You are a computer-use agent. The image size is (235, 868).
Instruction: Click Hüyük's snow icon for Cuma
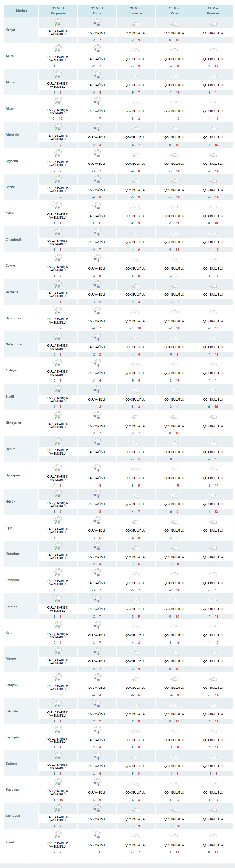point(97,494)
